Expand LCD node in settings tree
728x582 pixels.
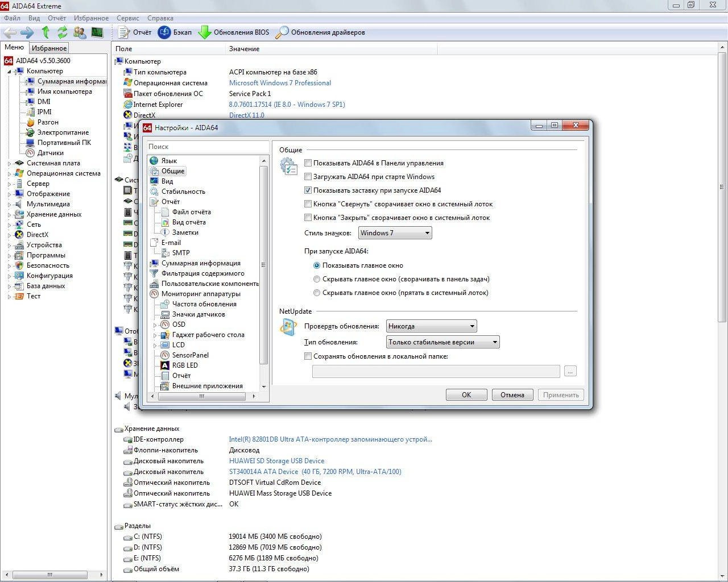click(x=155, y=346)
